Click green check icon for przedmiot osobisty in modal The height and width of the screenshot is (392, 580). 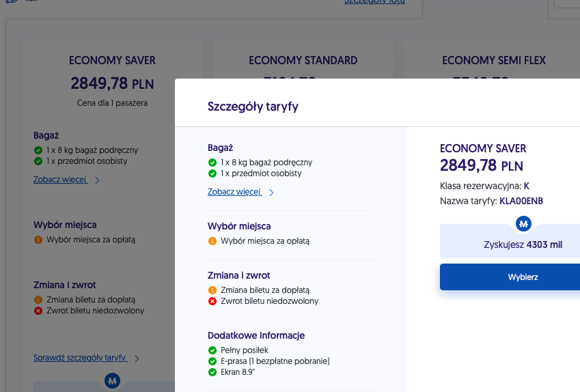(x=212, y=173)
